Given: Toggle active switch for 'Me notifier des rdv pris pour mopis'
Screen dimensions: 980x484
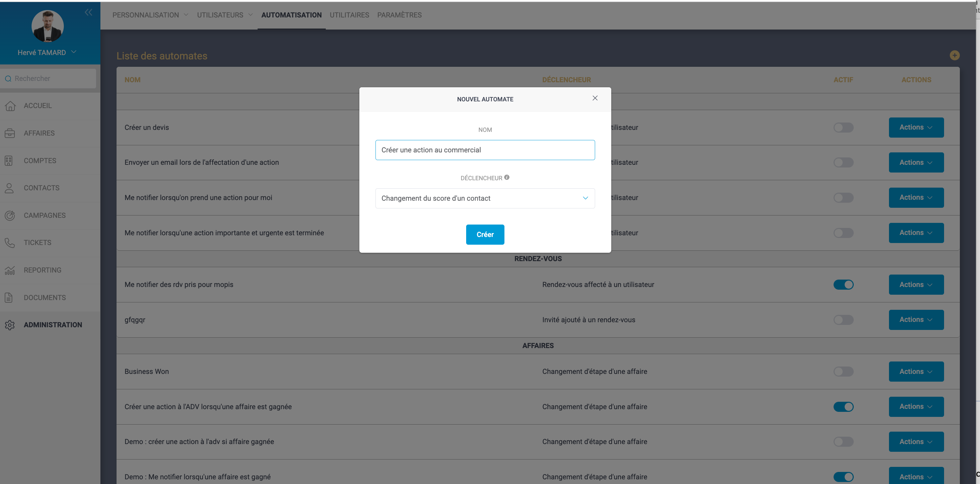Looking at the screenshot, I should click(x=843, y=284).
